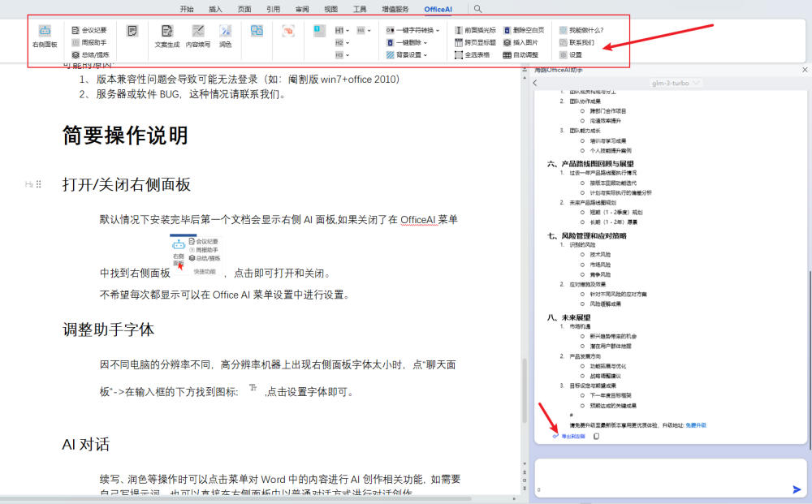Click the back arrow in the AI panel
812x504 pixels.
pos(535,83)
